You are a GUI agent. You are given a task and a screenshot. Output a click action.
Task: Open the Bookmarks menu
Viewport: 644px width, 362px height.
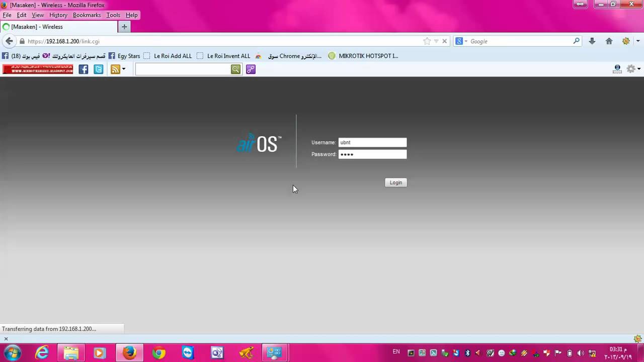pyautogui.click(x=87, y=15)
